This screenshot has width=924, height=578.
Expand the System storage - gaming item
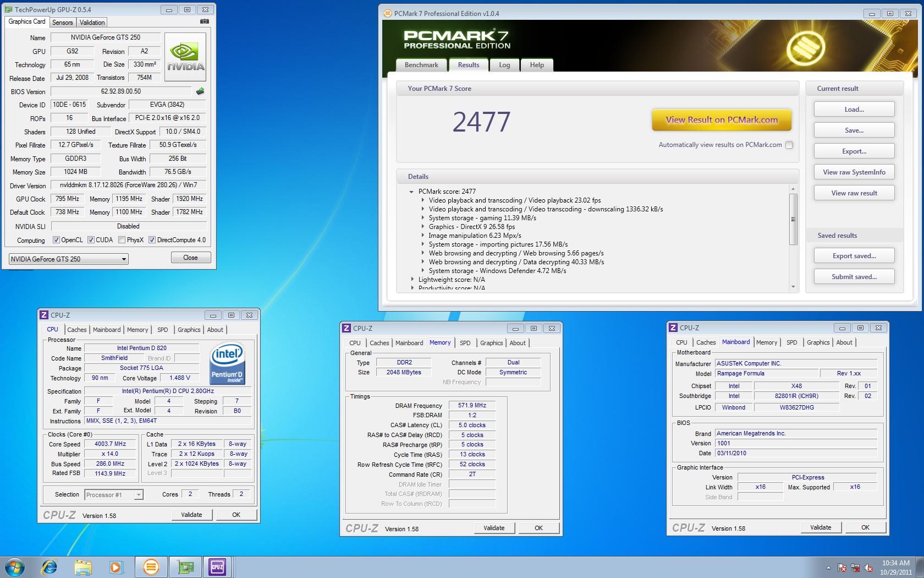point(422,218)
